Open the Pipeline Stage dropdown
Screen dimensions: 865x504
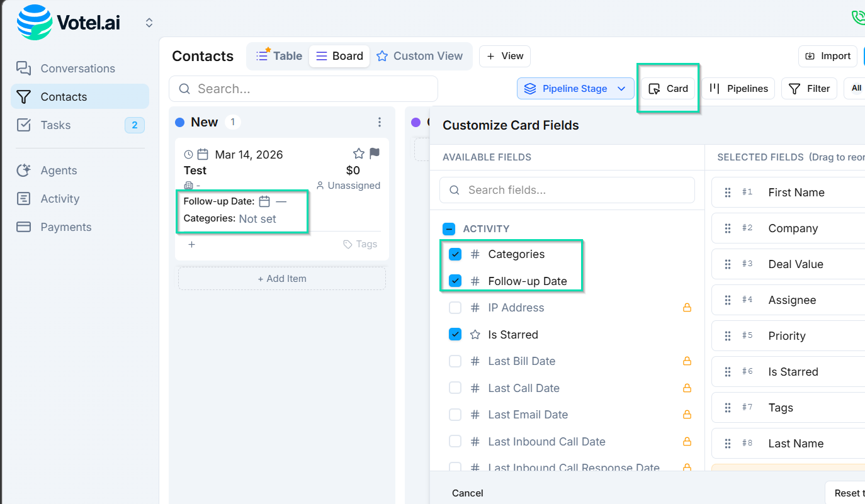pos(575,89)
